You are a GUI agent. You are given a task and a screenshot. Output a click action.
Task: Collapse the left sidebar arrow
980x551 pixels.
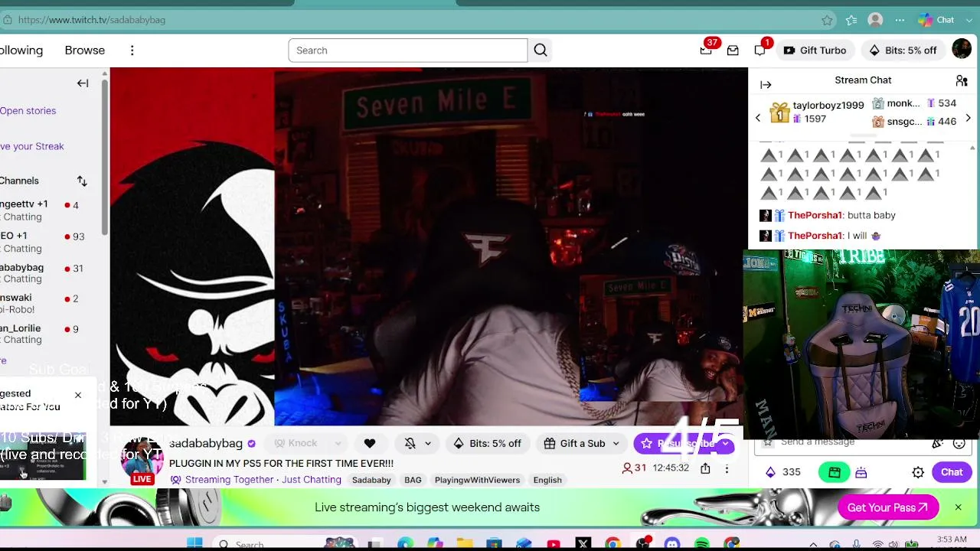[83, 83]
